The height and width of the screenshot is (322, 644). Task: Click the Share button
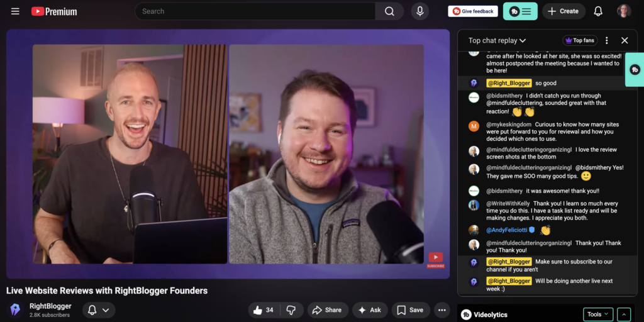pos(327,310)
